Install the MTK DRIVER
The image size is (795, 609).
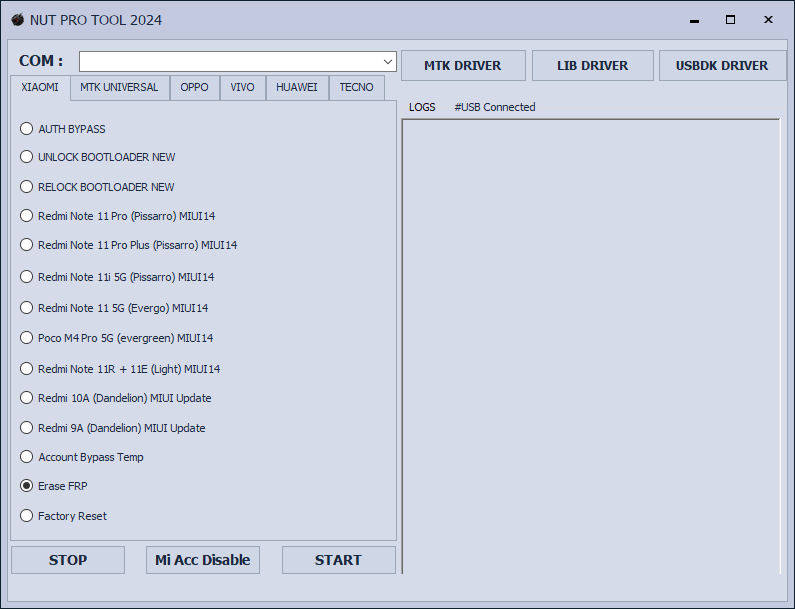463,65
